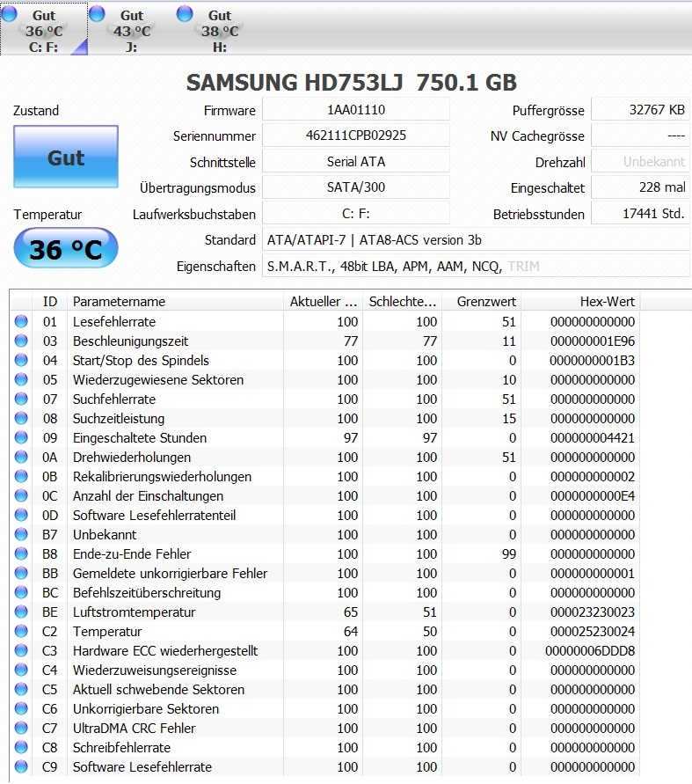Viewport: 692px width, 784px height.
Task: Click the status icon of Suchzeitleistung row
Action: (21, 418)
